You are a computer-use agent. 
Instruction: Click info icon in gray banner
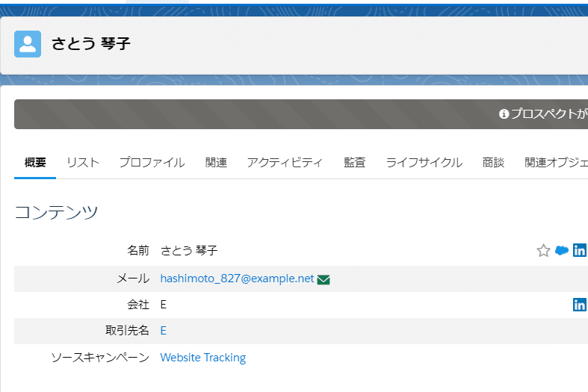pyautogui.click(x=504, y=114)
